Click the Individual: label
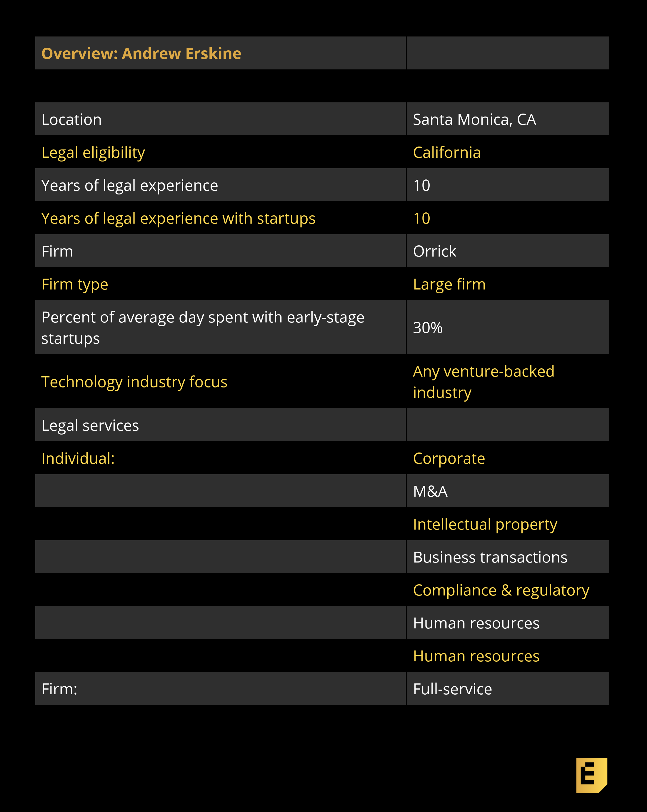This screenshot has height=812, width=647. point(78,458)
